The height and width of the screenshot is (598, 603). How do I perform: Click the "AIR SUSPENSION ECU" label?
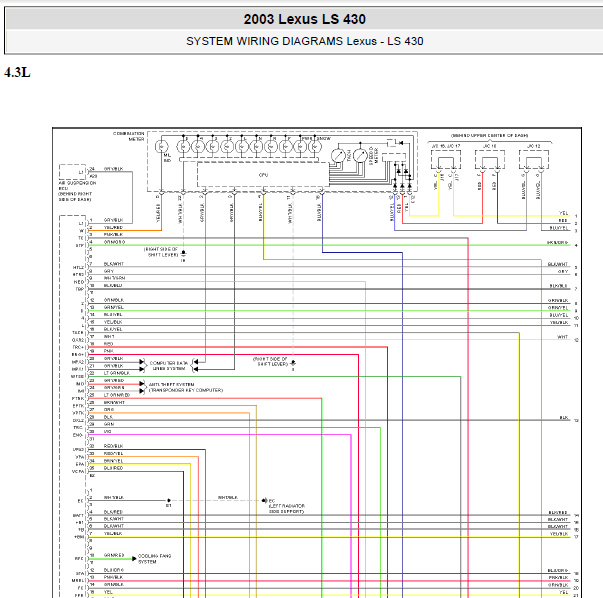point(77,186)
